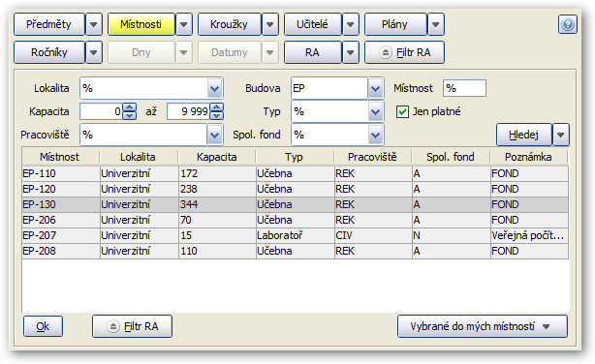
Task: Expand the Předměty dropdown arrow
Action: coord(94,24)
